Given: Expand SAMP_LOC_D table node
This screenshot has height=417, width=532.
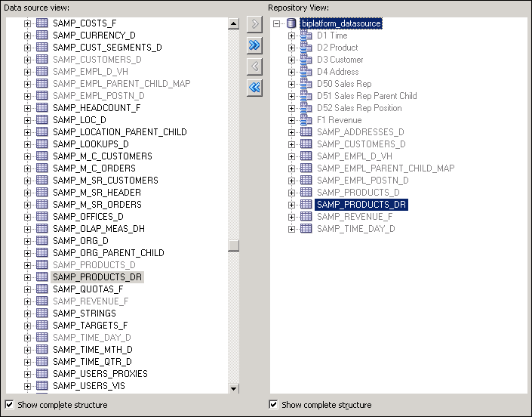Looking at the screenshot, I should (27, 120).
